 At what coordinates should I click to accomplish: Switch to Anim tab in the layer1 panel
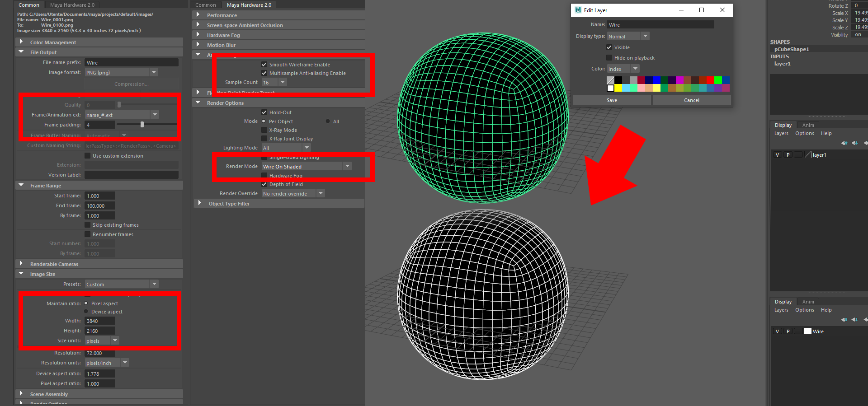point(808,125)
